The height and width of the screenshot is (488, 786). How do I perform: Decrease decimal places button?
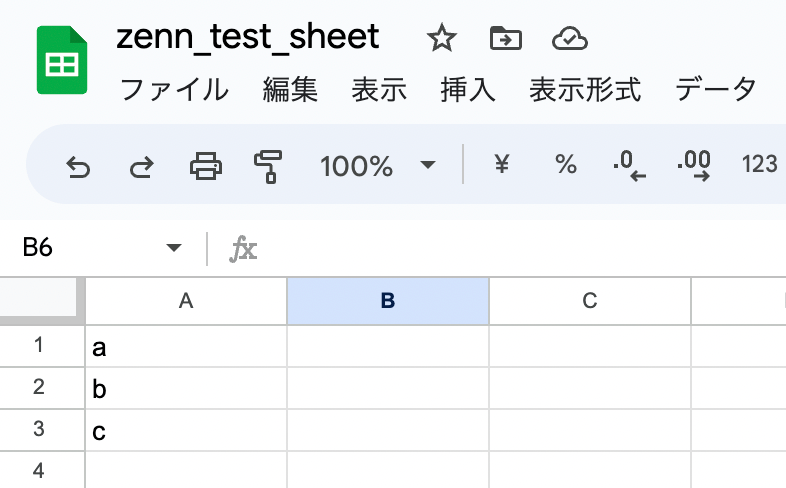[x=630, y=165]
